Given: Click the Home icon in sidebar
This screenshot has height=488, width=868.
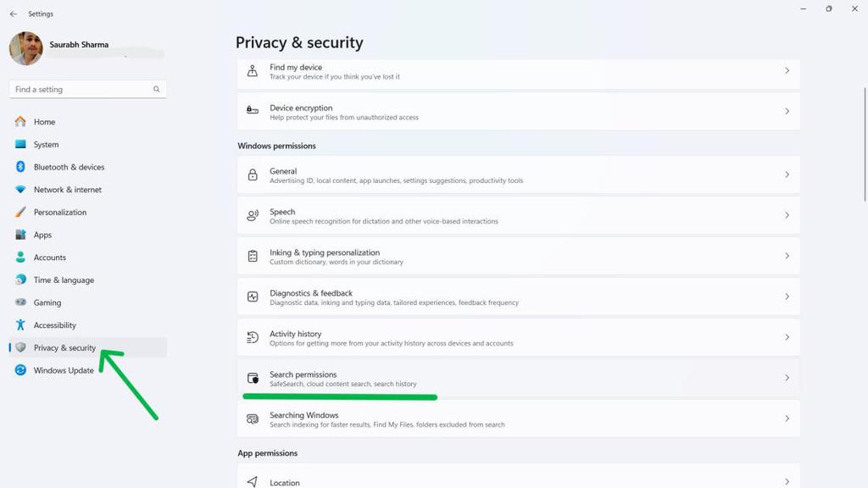Looking at the screenshot, I should point(20,122).
